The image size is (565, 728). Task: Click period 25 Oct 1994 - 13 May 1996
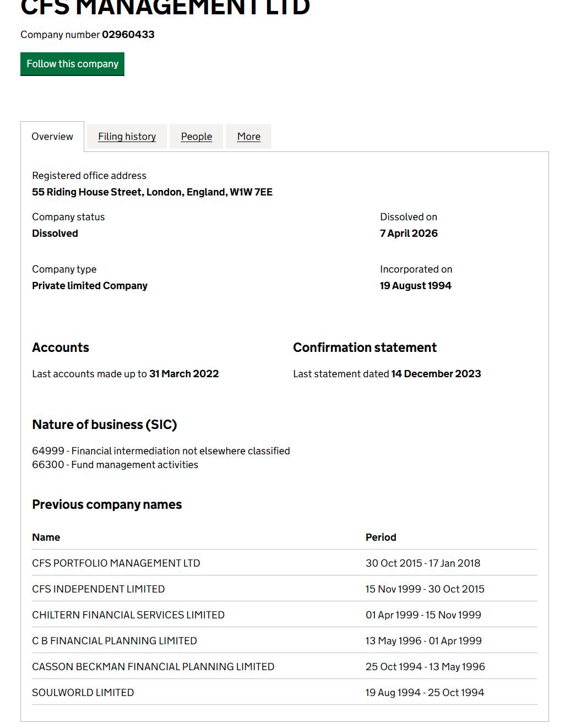(x=425, y=667)
